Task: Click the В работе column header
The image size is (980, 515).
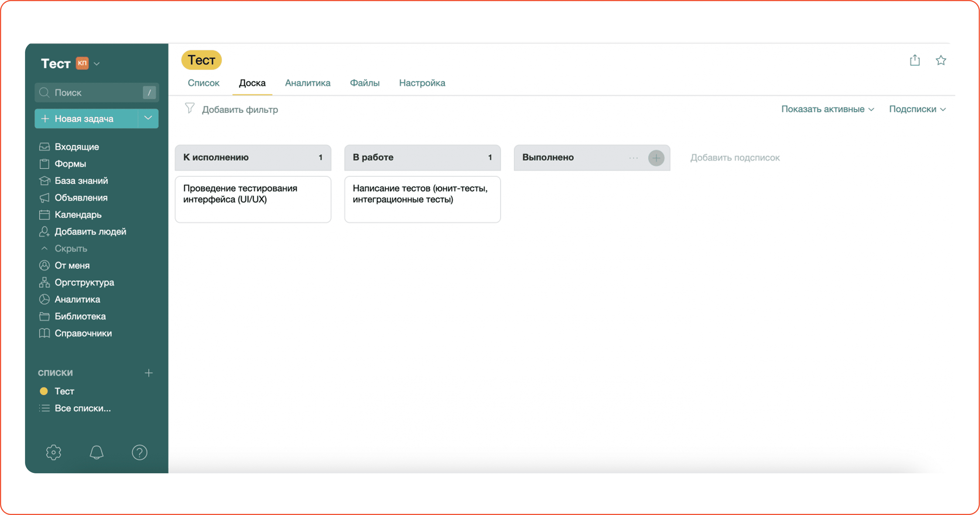Action: point(422,158)
